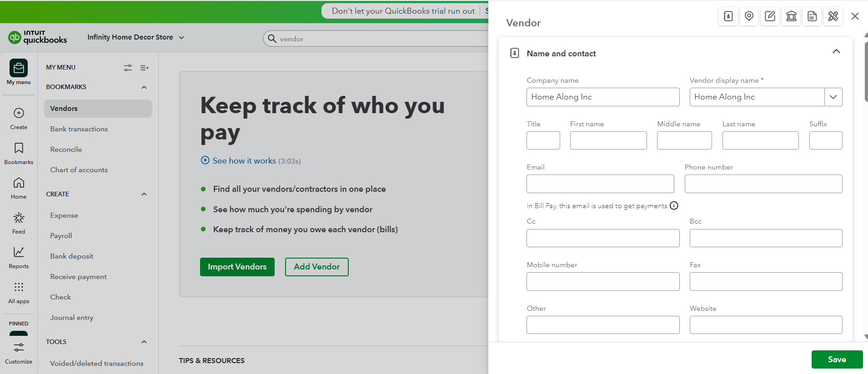Open Customize in left rail
Viewport: 868px width, 374px height.
[x=19, y=353]
